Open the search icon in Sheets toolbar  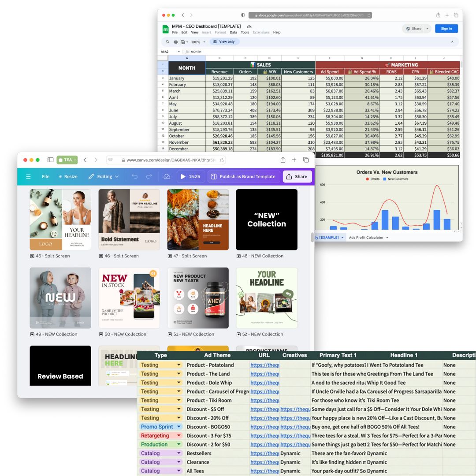167,42
